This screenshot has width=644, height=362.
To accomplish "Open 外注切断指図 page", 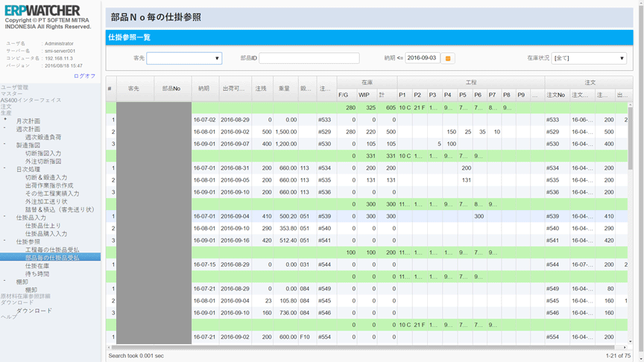I will coord(43,162).
